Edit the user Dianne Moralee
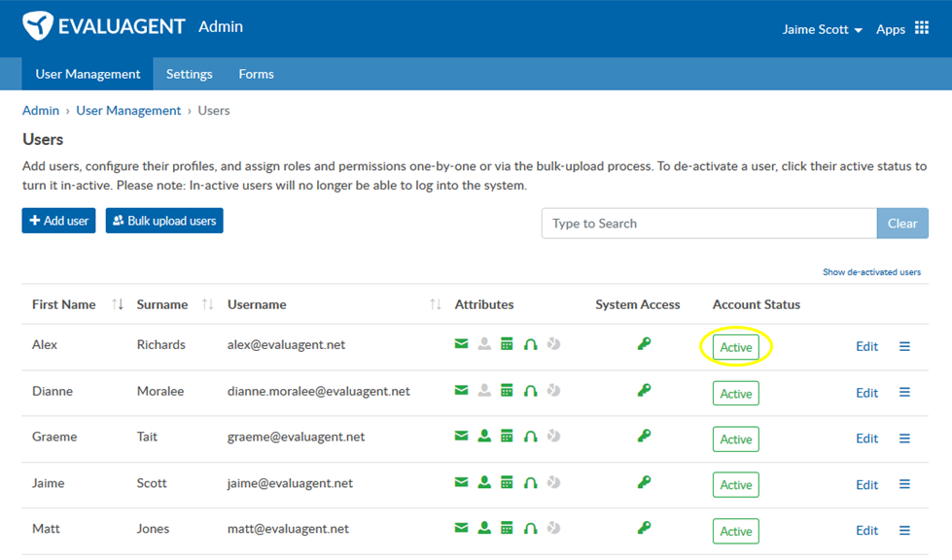The image size is (952, 560). coord(867,393)
